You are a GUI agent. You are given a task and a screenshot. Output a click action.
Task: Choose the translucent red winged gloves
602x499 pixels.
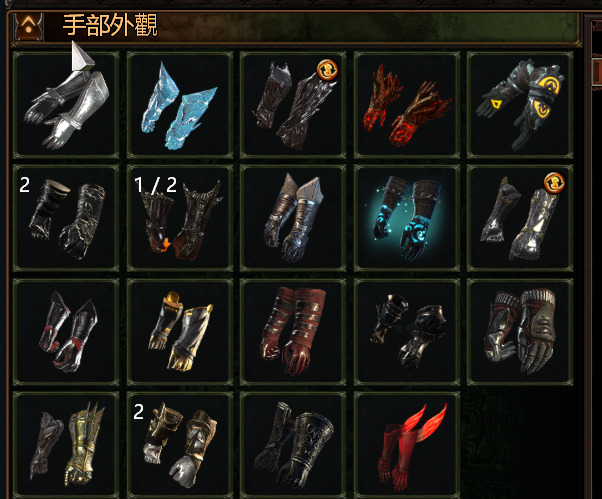point(407,445)
